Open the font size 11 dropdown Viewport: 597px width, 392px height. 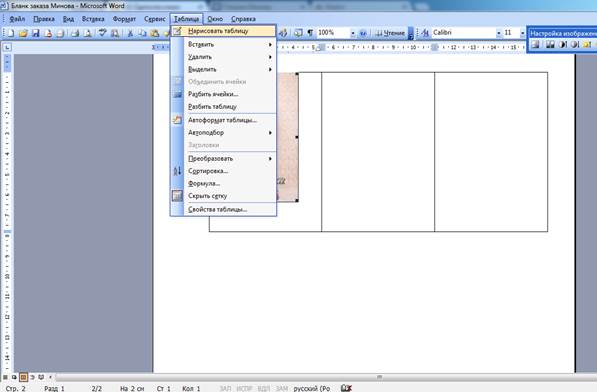[x=522, y=33]
